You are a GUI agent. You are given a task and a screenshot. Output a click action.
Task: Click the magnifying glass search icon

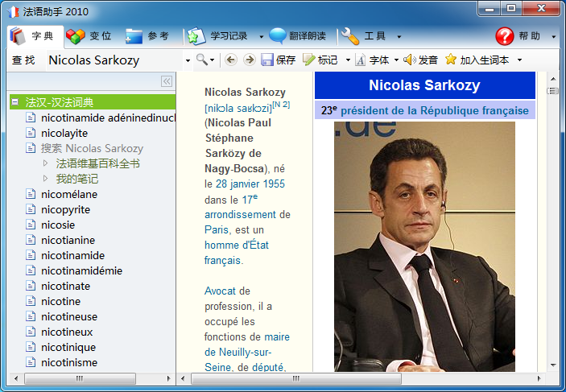click(201, 60)
